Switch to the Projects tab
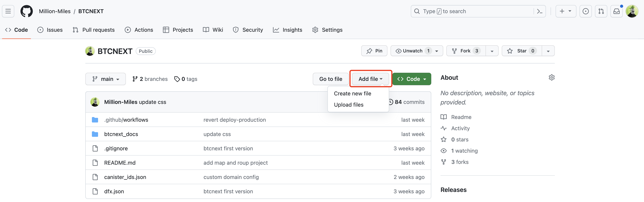 (x=178, y=30)
